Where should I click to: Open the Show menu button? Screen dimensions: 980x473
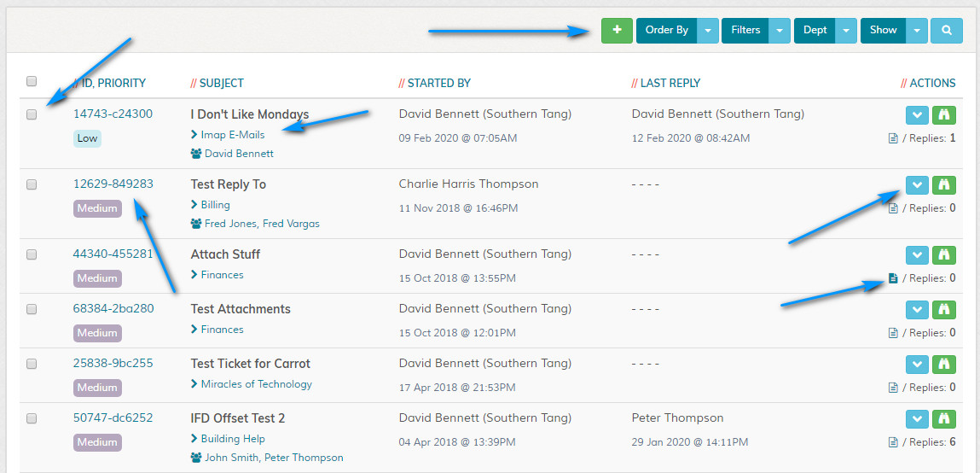(x=883, y=30)
